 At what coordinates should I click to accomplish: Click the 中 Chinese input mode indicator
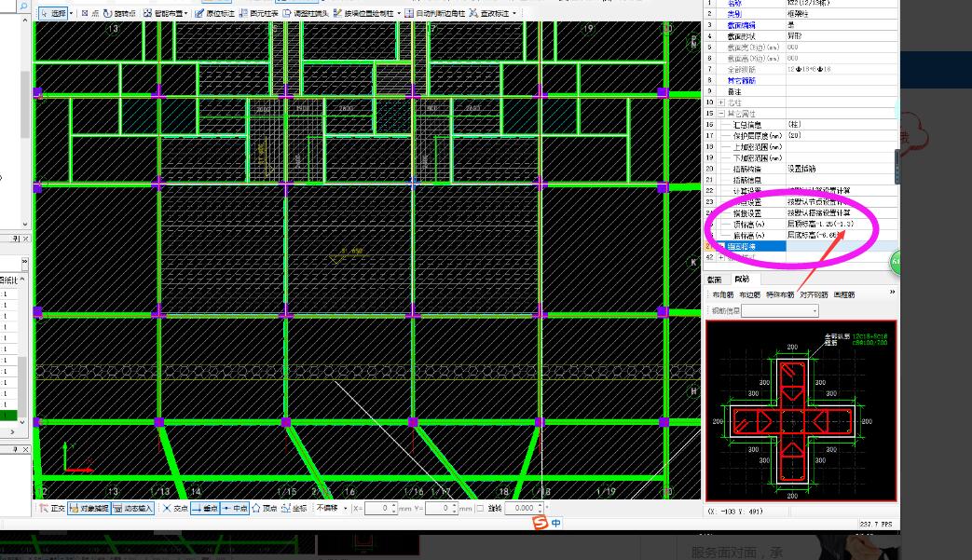point(556,524)
